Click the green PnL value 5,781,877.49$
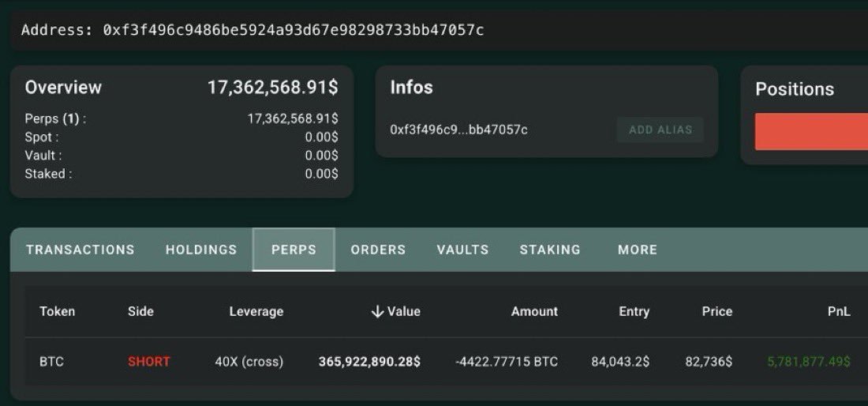This screenshot has height=406, width=868. click(809, 362)
